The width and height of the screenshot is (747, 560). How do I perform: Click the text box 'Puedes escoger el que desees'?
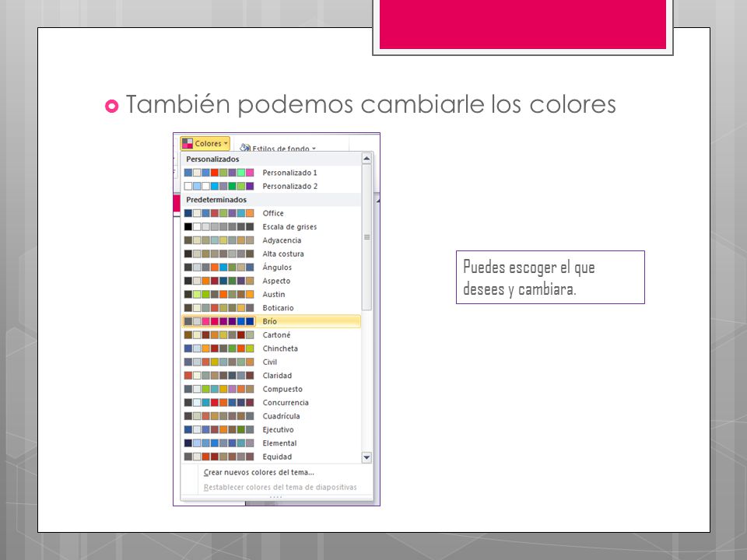550,277
